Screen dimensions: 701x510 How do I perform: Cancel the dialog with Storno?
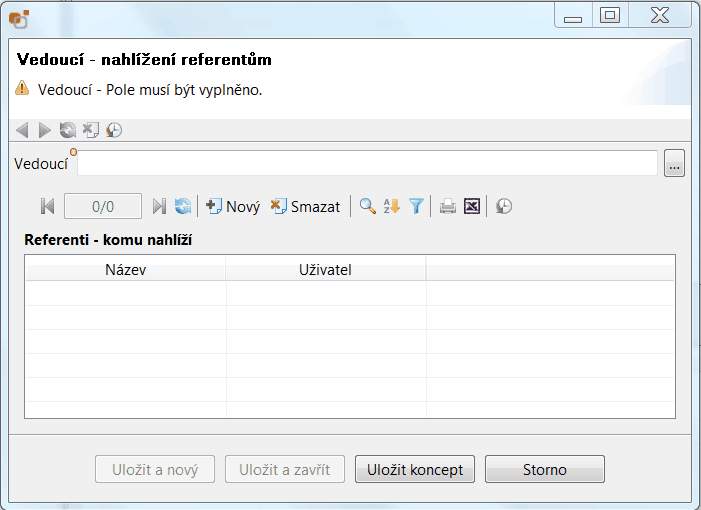(x=544, y=470)
